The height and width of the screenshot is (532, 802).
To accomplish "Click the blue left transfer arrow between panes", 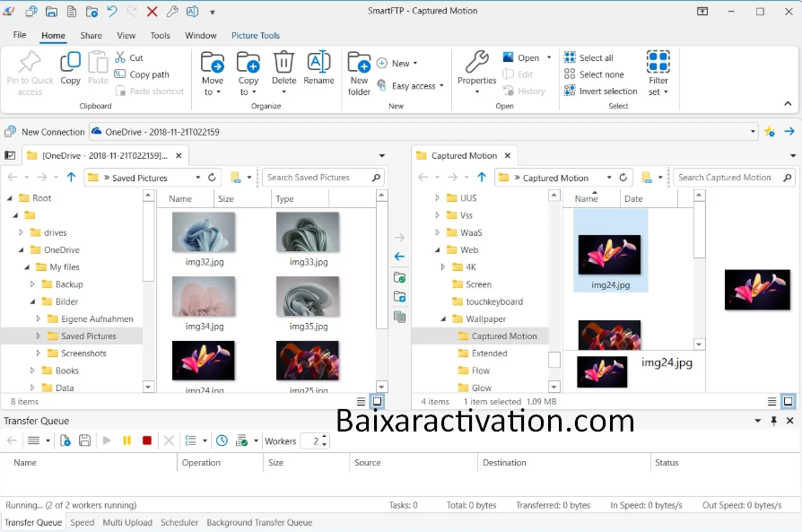I will click(399, 257).
